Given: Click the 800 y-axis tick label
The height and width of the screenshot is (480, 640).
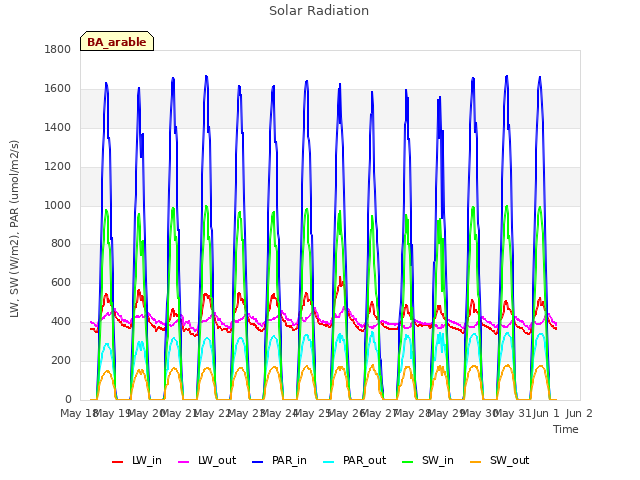Looking at the screenshot, I should 61,244.
